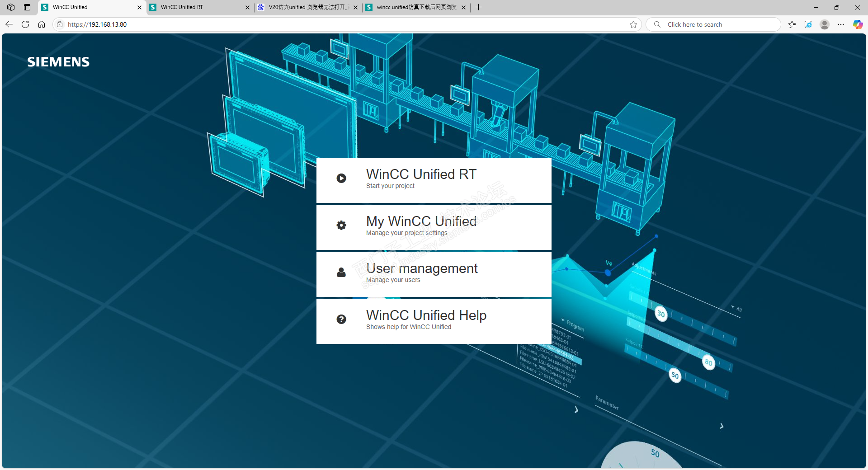Image resolution: width=868 pixels, height=470 pixels.
Task: Open tab actions menu icon
Action: [27, 7]
